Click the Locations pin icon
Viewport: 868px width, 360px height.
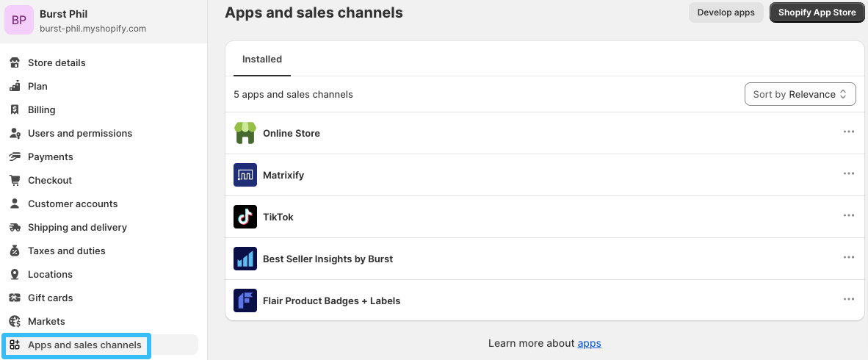click(15, 275)
